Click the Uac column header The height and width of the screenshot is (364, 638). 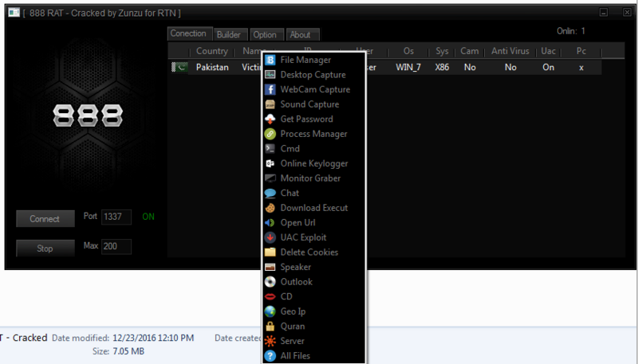pyautogui.click(x=548, y=51)
